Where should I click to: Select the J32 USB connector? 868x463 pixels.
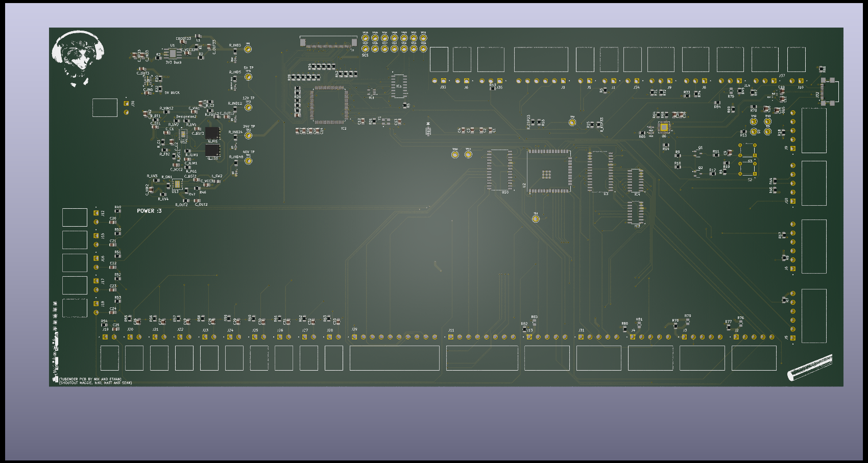(830, 91)
